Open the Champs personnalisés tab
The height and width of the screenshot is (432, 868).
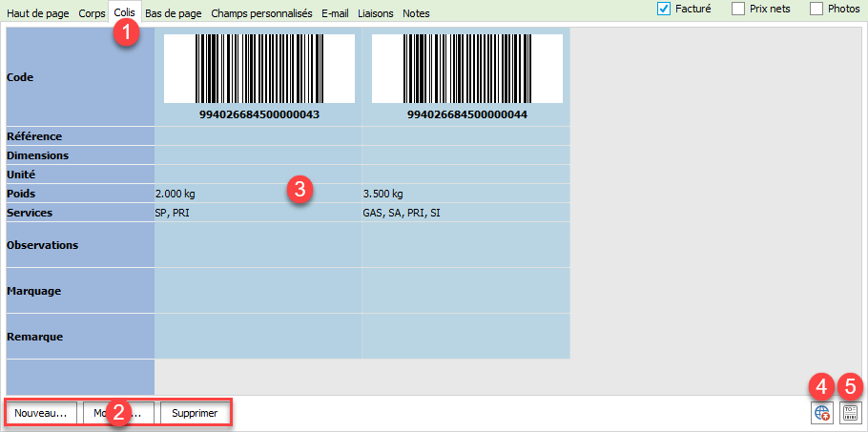click(261, 13)
